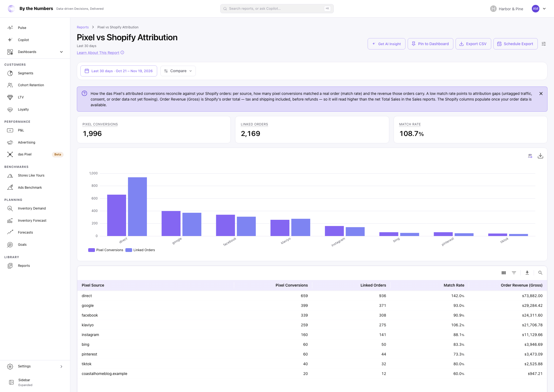Go back via Reports breadcrumb

click(x=83, y=27)
